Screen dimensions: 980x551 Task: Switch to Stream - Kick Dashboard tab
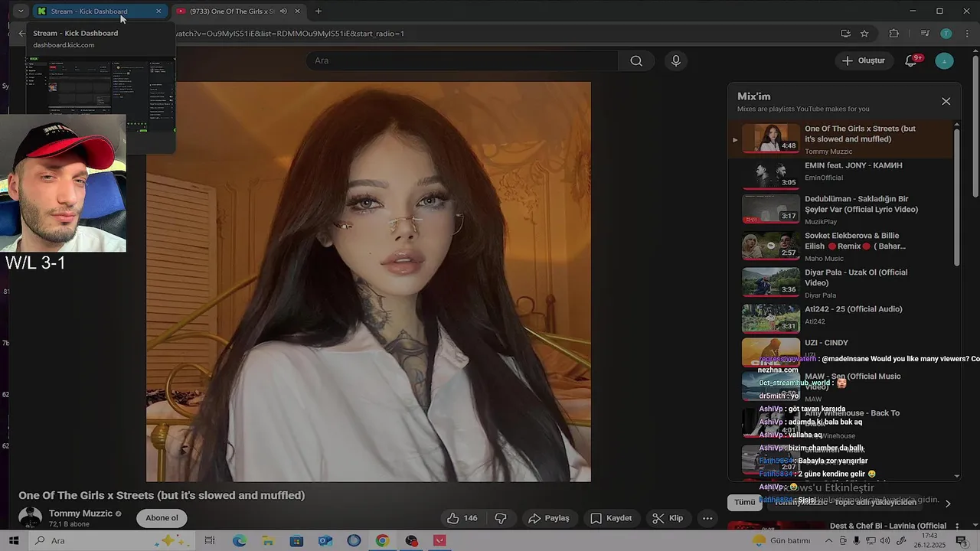point(98,11)
